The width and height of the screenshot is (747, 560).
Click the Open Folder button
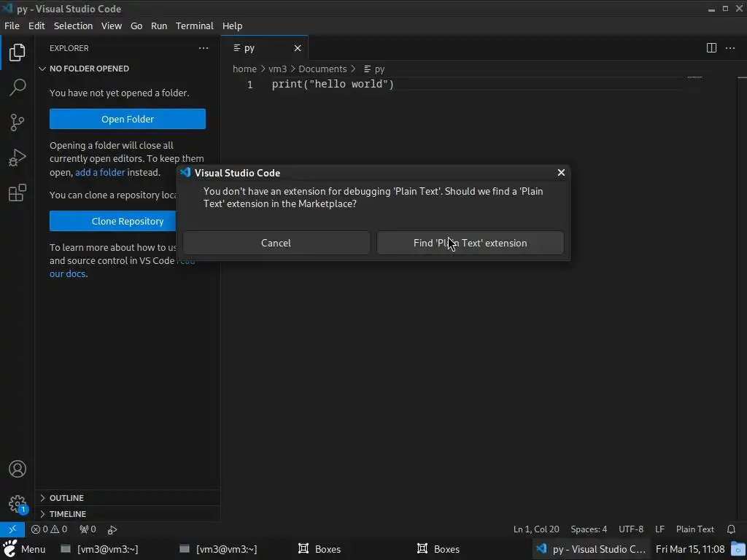tap(128, 119)
